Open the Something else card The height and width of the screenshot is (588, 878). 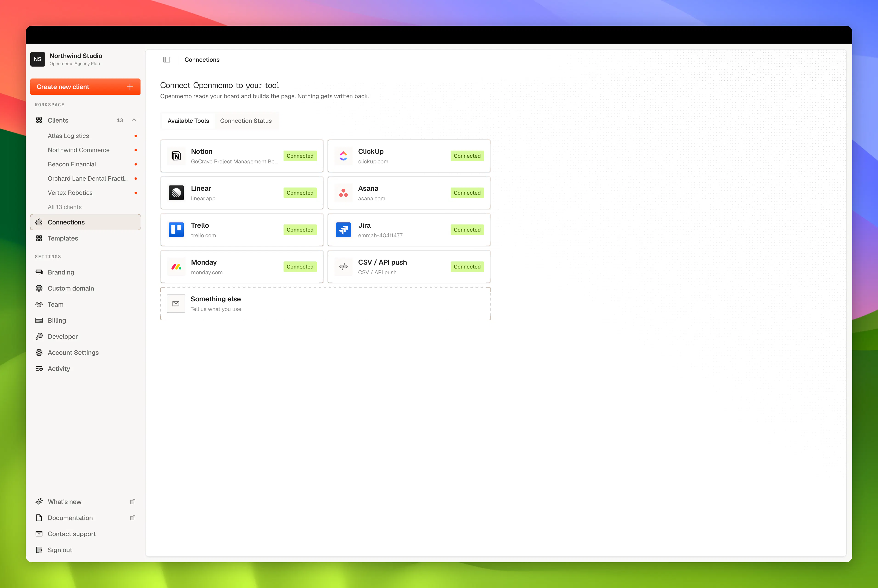(x=326, y=304)
